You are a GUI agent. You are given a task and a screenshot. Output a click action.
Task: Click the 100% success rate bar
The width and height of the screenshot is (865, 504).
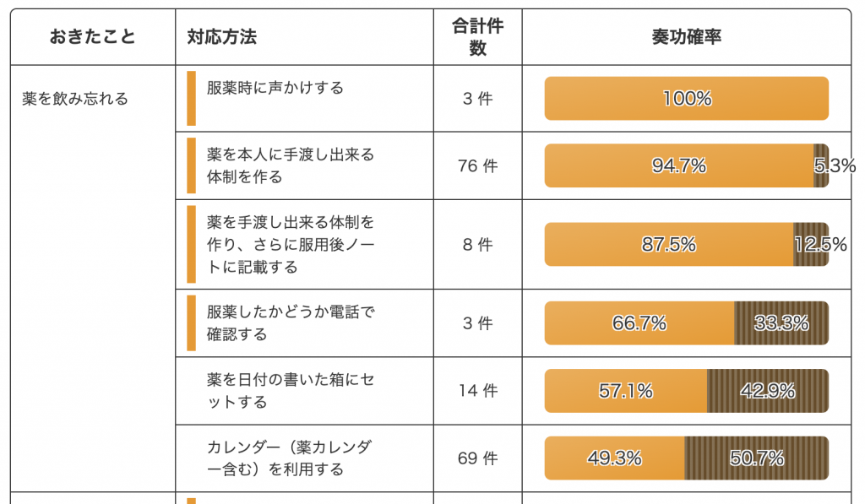(x=686, y=98)
